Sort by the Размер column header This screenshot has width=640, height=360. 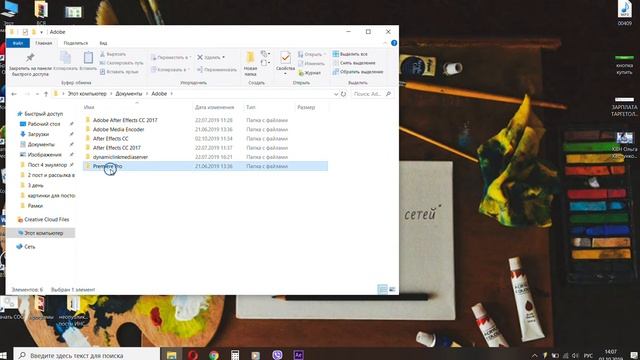[306, 107]
